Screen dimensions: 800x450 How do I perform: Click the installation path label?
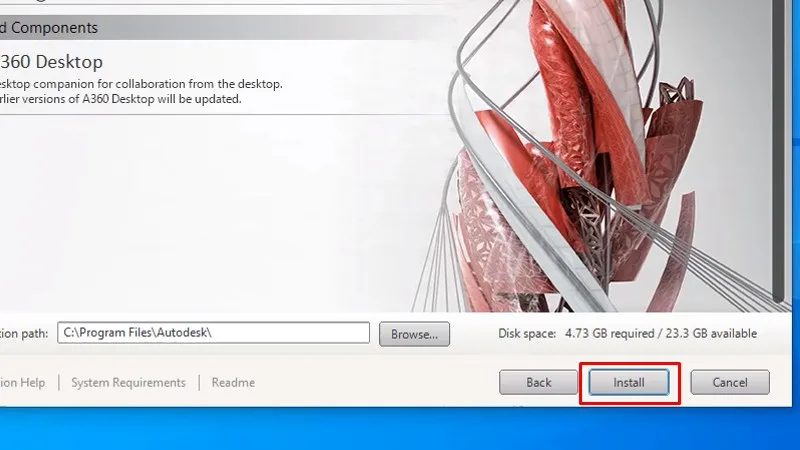[22, 333]
